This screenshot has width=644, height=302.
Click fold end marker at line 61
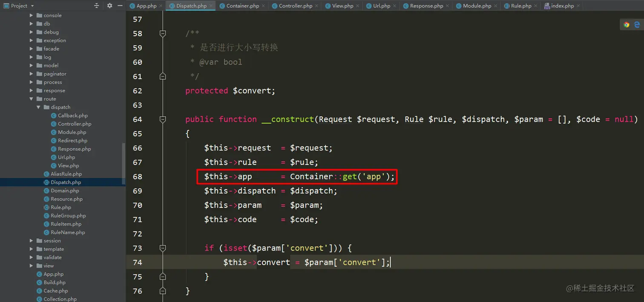(x=162, y=76)
